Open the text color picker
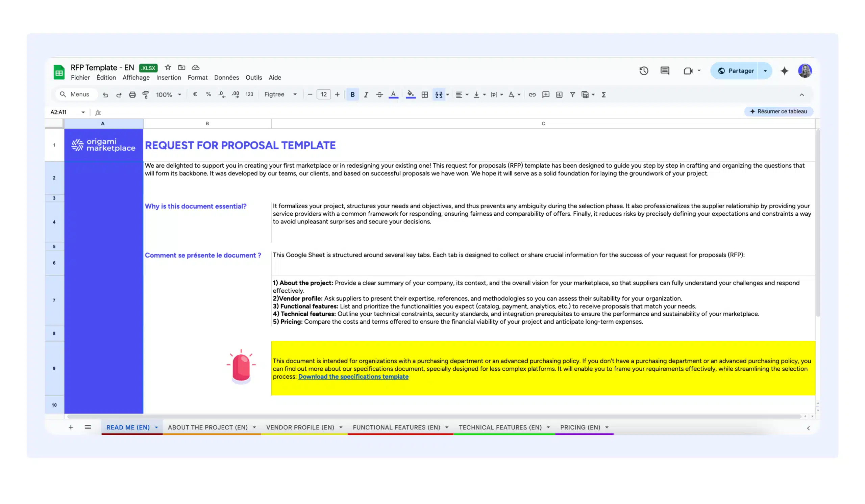Viewport: 865px width, 504px height. 393,95
